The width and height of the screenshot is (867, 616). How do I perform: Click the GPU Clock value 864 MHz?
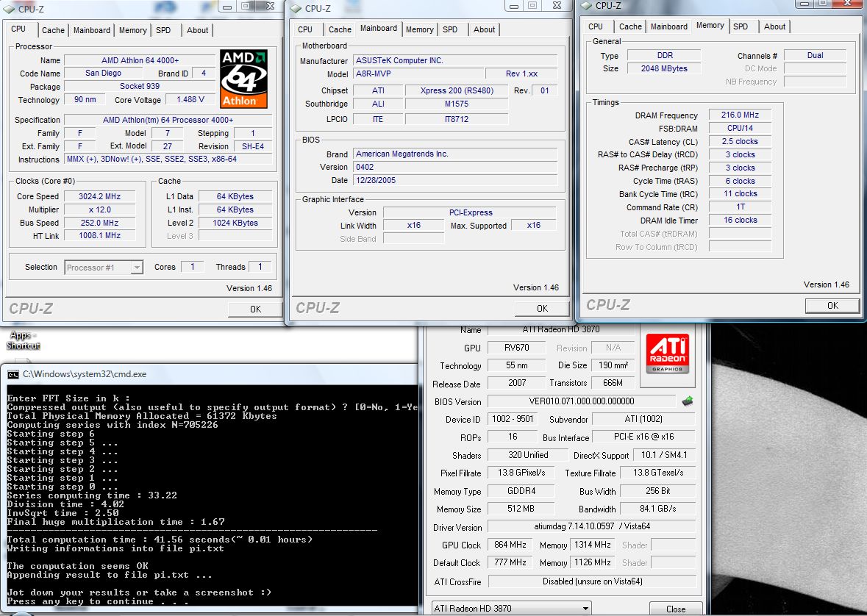[x=510, y=545]
